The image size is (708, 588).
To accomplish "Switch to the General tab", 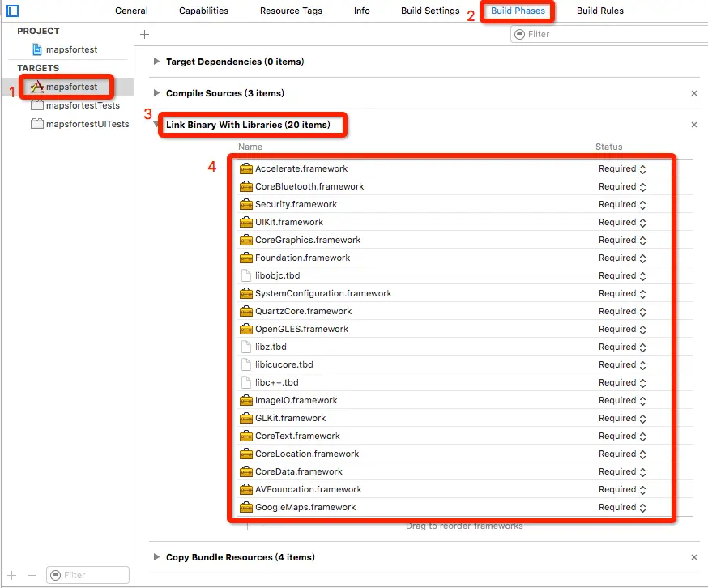I will click(x=131, y=11).
